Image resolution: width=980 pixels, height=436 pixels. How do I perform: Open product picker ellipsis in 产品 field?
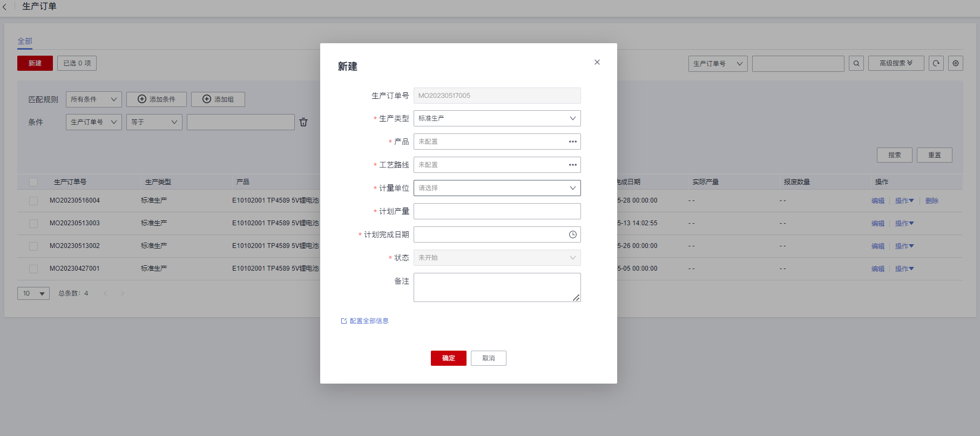coord(573,142)
